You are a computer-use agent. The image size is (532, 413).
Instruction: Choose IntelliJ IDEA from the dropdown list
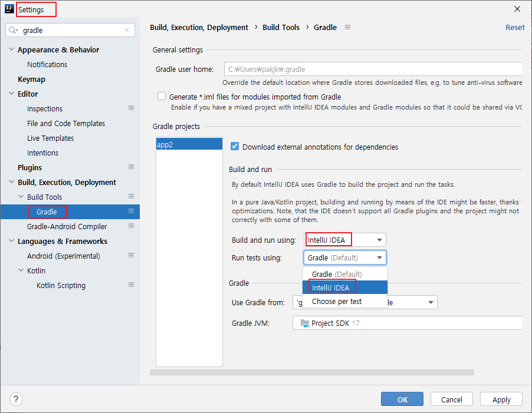click(x=345, y=288)
